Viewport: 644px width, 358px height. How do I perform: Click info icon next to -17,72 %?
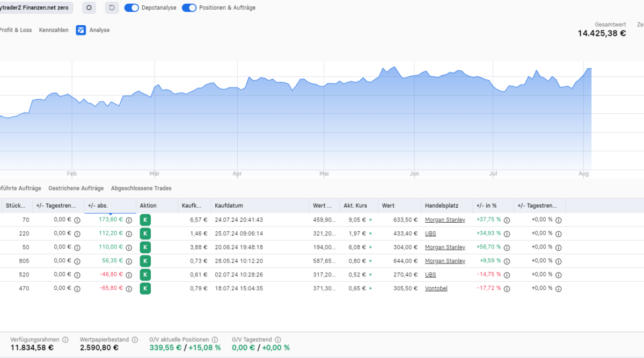pyautogui.click(x=507, y=288)
